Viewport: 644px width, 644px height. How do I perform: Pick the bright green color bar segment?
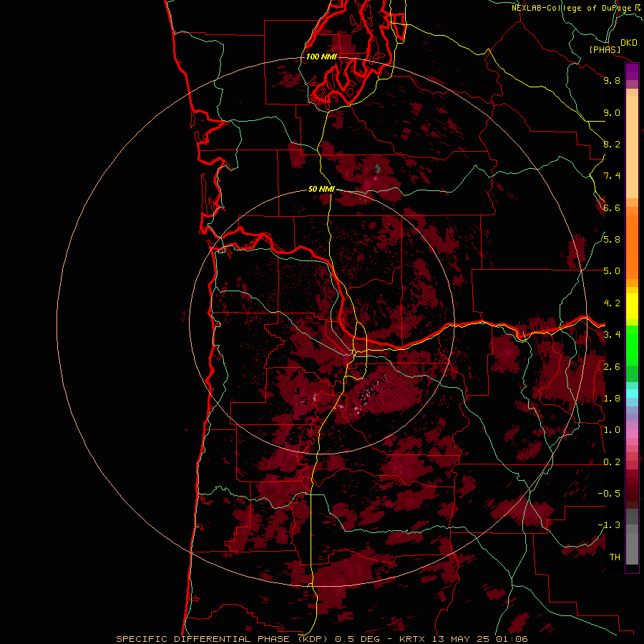(632, 346)
